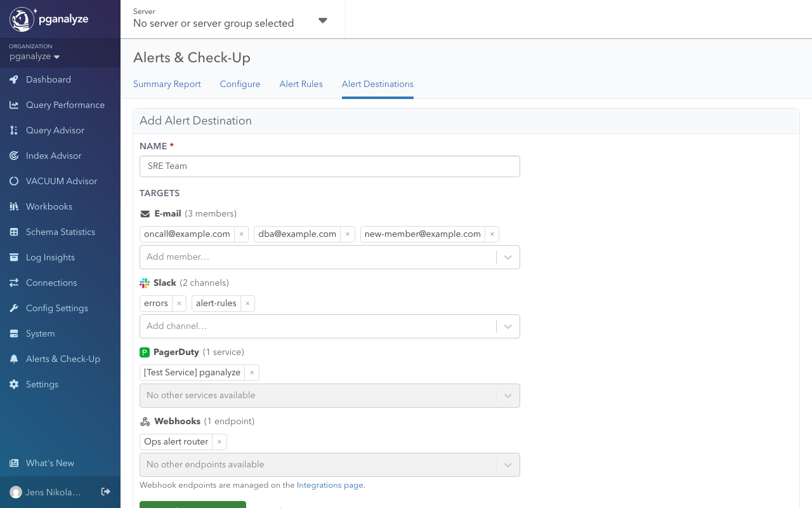This screenshot has height=508, width=812.
Task: Click the pganalyze logo
Action: coord(49,20)
